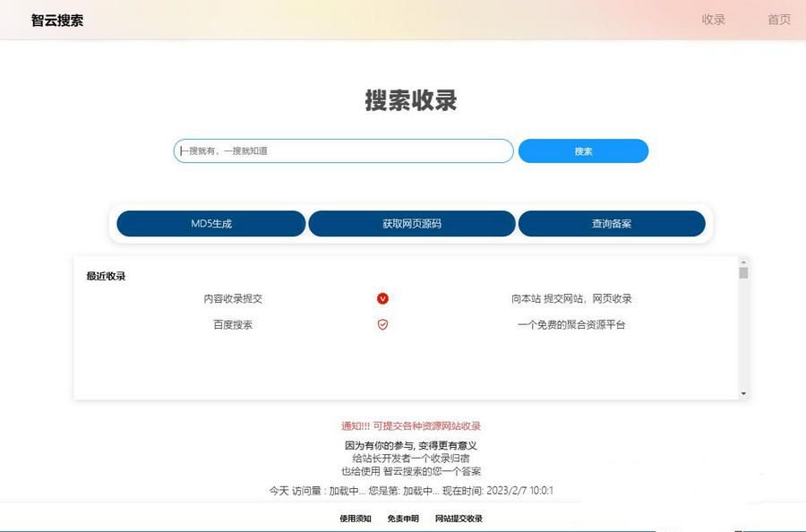
Task: Open the 收录 menu item
Action: point(712,19)
